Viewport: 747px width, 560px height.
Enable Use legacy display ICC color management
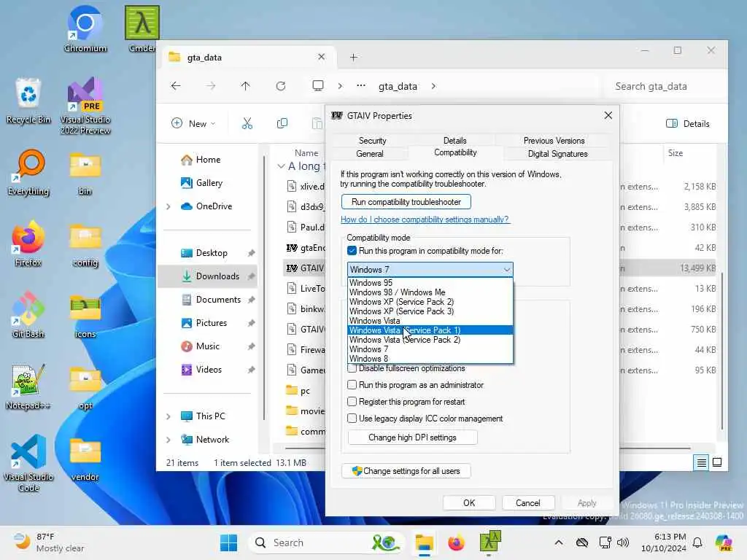[x=352, y=418]
